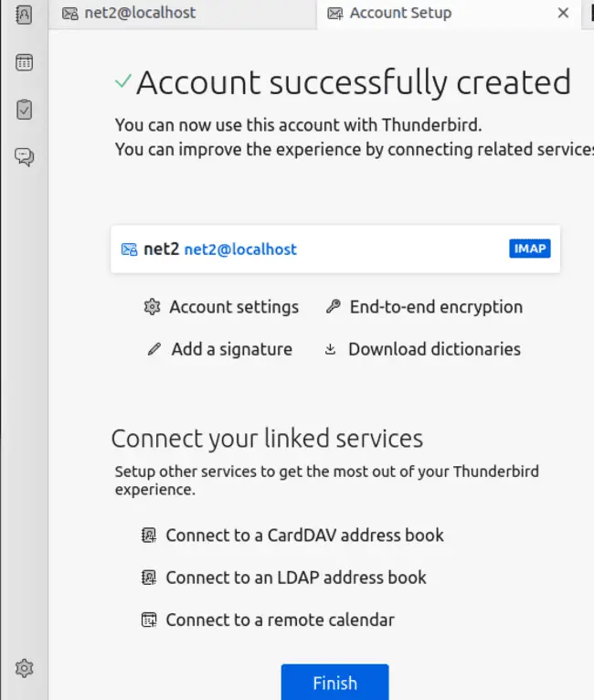Image resolution: width=594 pixels, height=700 pixels.
Task: Open the Tasks space icon
Action: [24, 110]
